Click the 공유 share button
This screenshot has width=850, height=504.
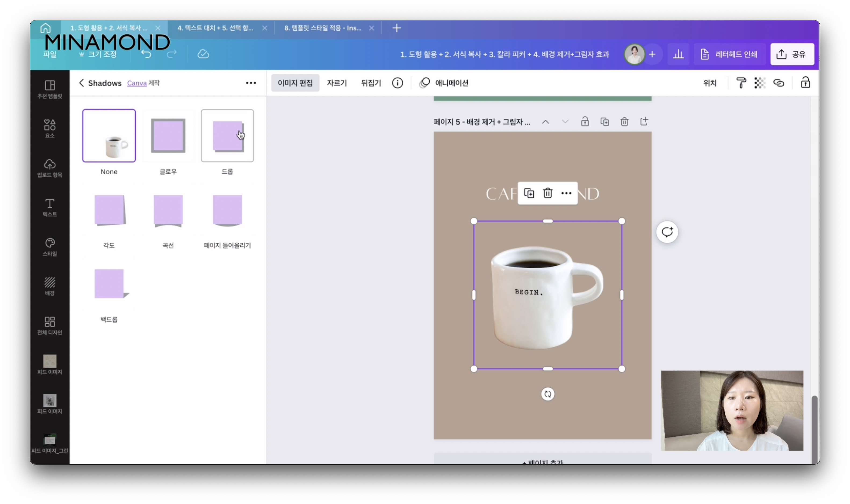[x=792, y=54]
